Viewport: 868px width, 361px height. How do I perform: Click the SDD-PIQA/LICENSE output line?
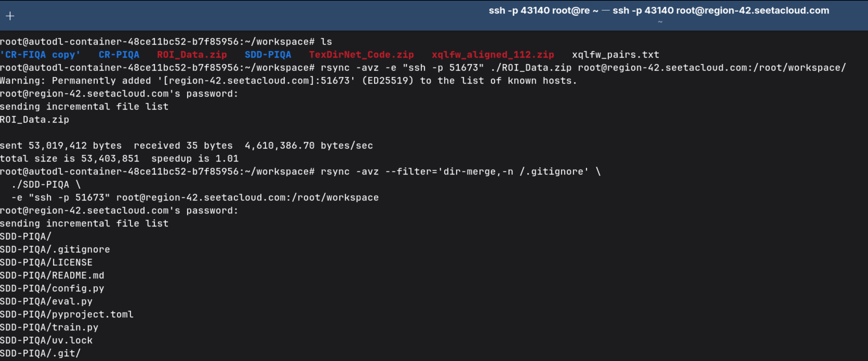(46, 262)
